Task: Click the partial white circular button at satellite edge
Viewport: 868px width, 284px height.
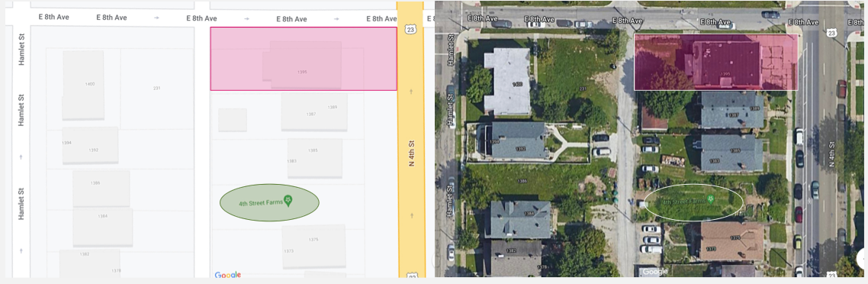Action: point(862,259)
